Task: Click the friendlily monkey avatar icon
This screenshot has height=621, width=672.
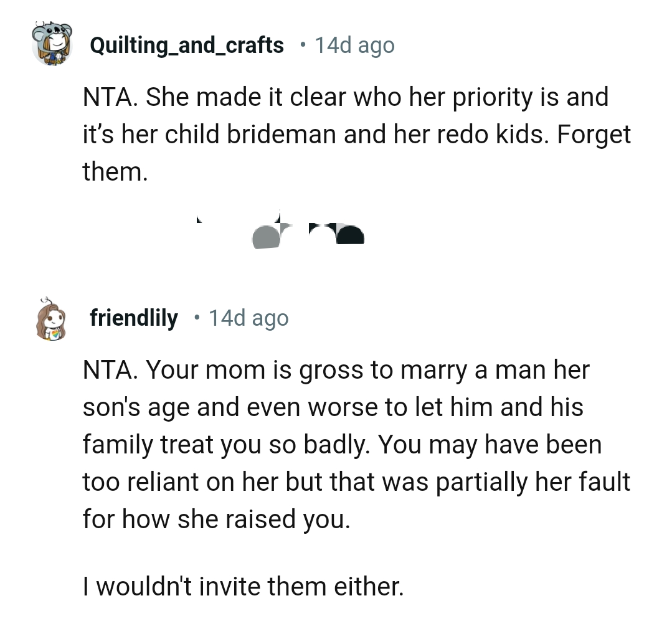Action: (51, 318)
